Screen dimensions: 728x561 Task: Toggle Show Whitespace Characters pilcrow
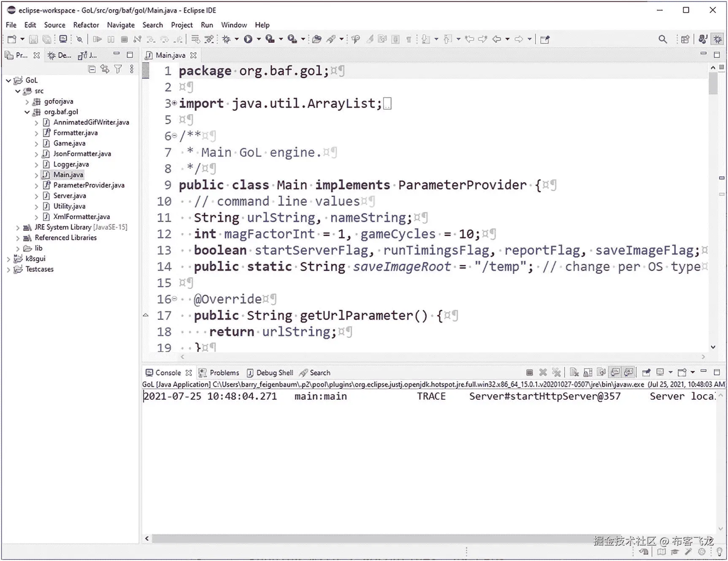(409, 39)
